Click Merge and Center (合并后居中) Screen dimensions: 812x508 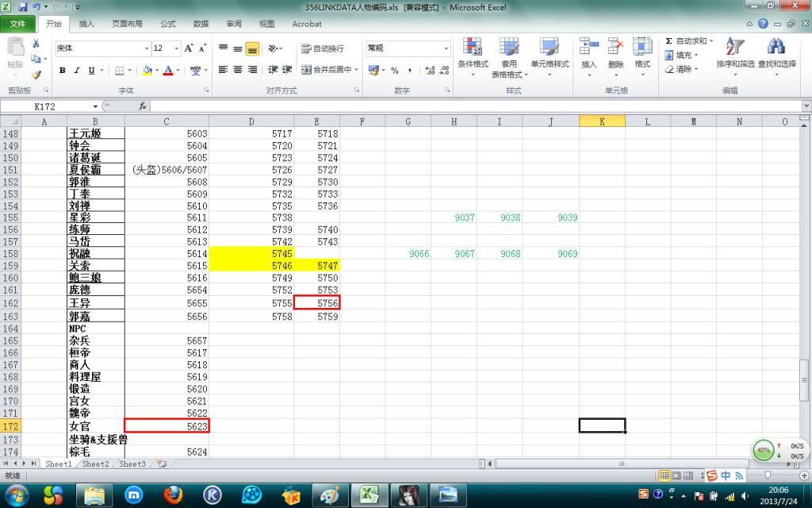(x=330, y=70)
